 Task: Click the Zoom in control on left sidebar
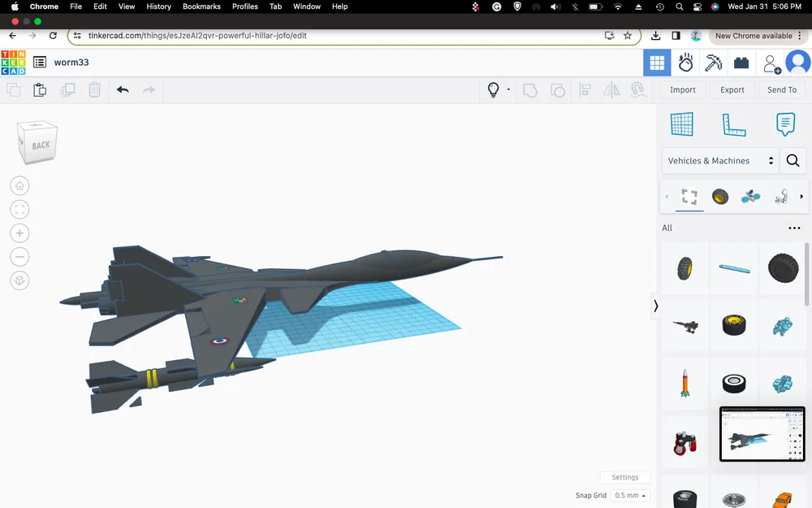click(19, 232)
